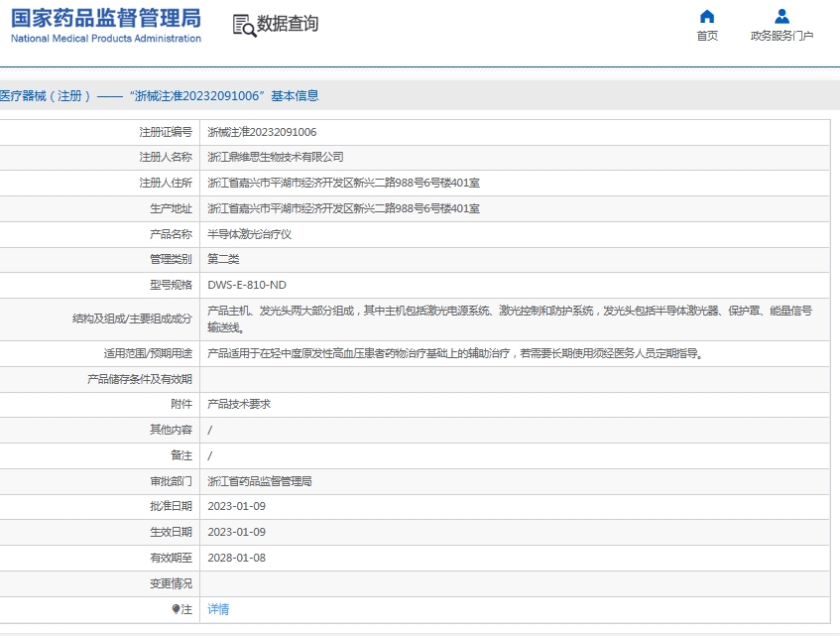This screenshot has height=636, width=840.
Task: Click 浙江省药品监督管理局 approval department
Action: click(260, 481)
